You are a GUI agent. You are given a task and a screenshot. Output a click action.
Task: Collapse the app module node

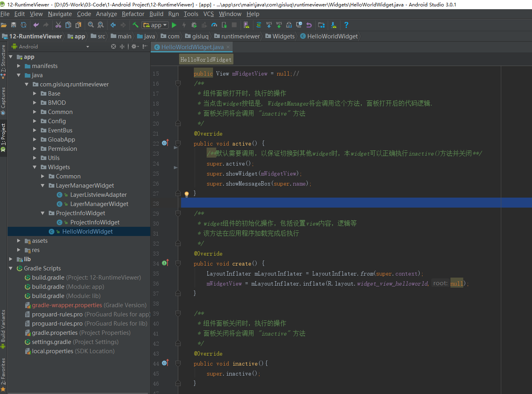(x=11, y=57)
